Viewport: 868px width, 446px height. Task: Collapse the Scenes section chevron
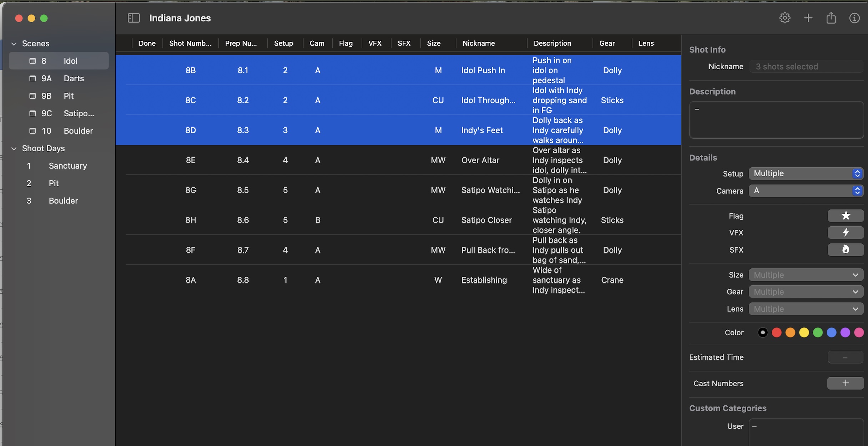click(14, 44)
